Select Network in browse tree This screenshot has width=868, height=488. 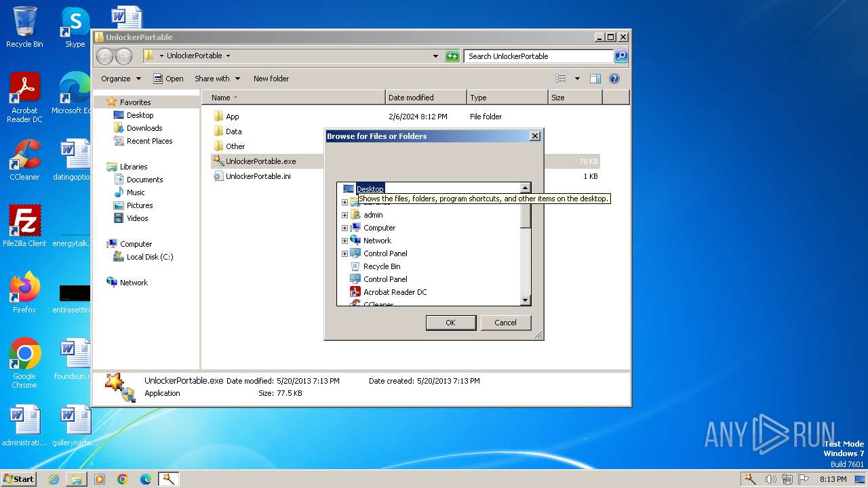(377, 241)
